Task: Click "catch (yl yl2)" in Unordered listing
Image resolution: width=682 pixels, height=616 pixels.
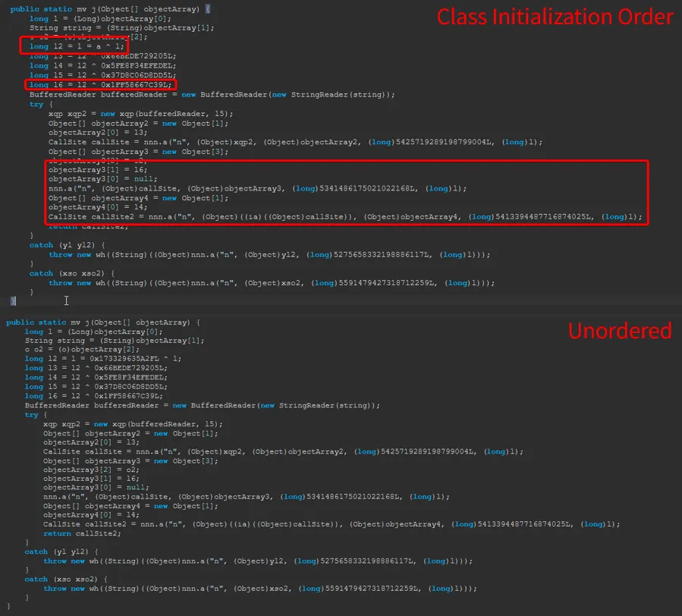Action: 61,552
